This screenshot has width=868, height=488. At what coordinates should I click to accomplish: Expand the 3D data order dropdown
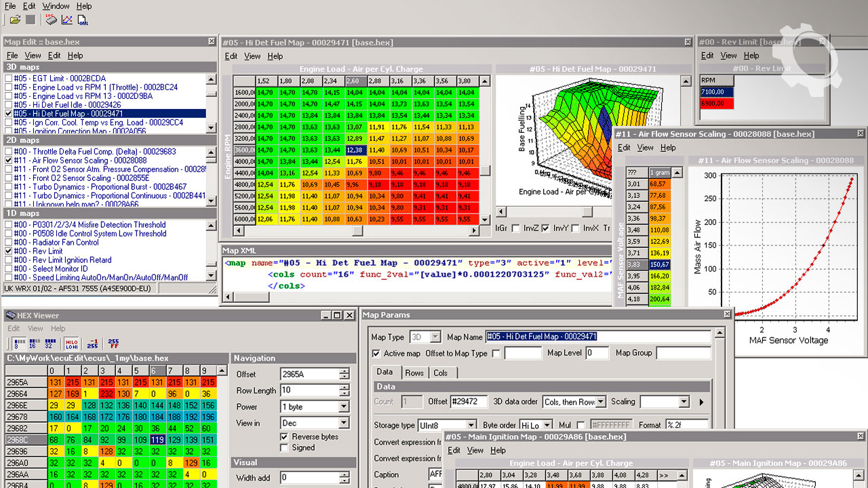point(600,402)
